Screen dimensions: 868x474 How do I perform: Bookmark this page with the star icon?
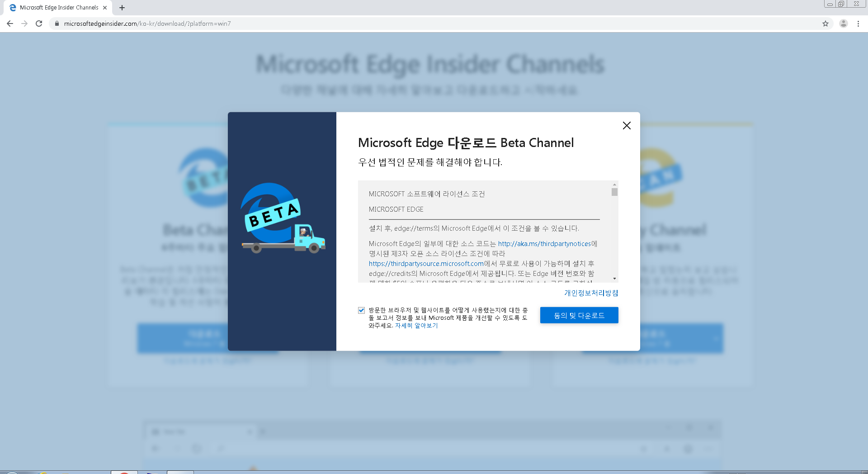pyautogui.click(x=826, y=24)
